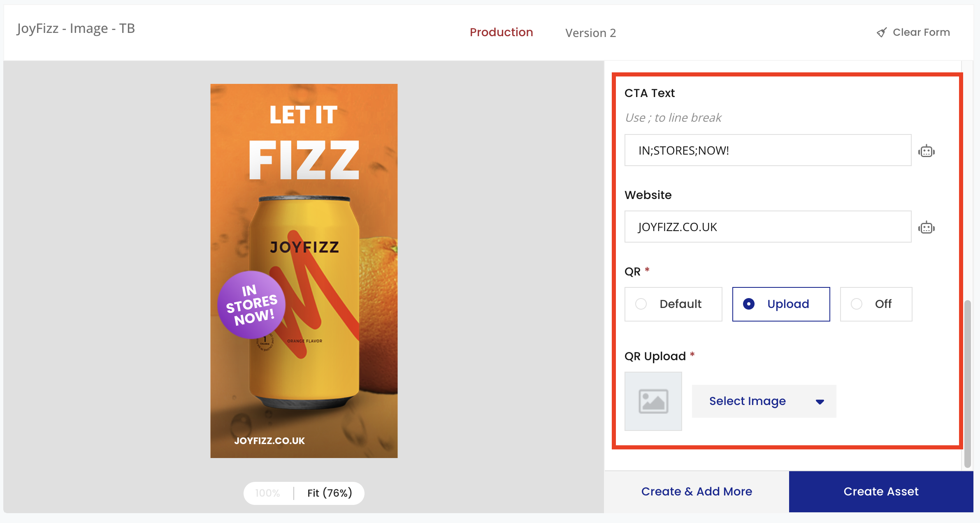
Task: Set preview zoom to 100%
Action: coord(267,493)
